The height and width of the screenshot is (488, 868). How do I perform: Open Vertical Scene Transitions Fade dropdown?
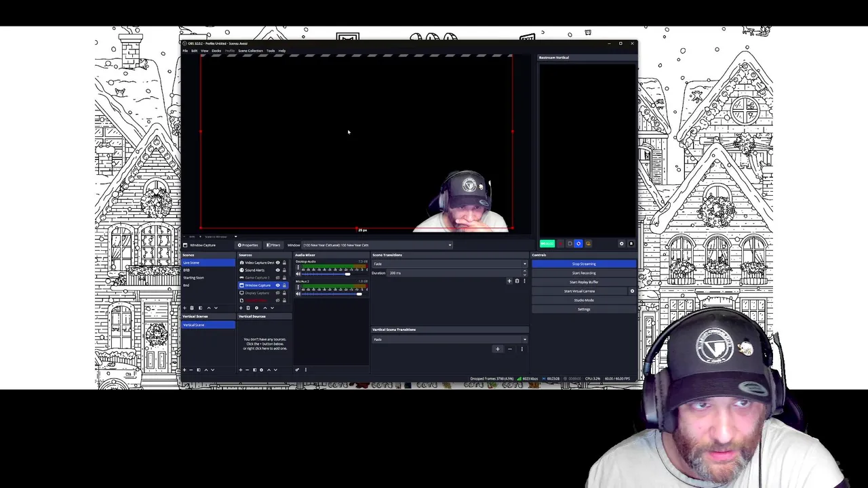click(450, 340)
